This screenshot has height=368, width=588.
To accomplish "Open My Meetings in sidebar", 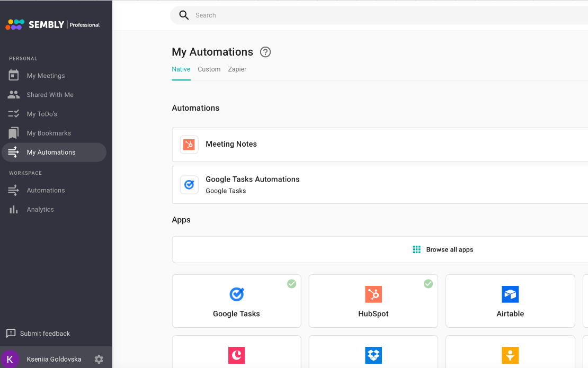I will pos(46,76).
